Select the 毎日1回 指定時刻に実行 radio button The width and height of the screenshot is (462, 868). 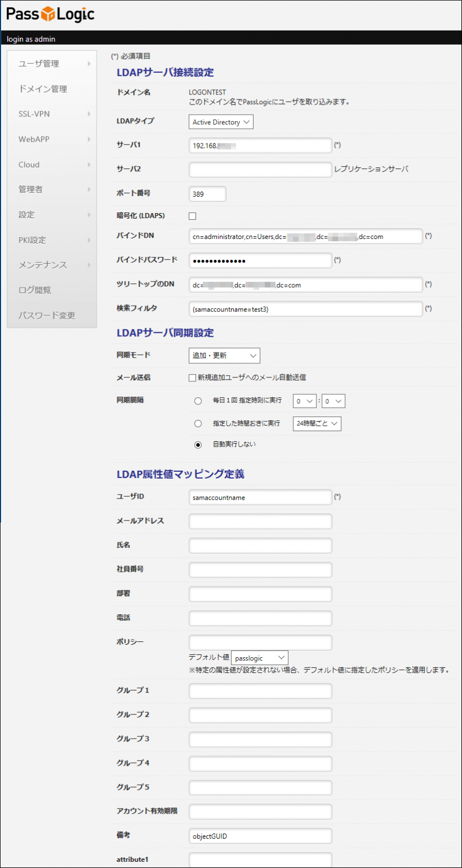pos(198,401)
